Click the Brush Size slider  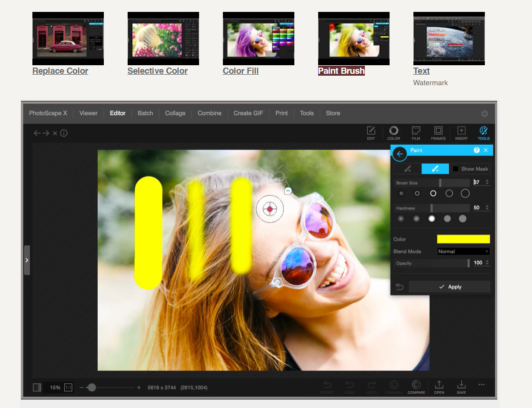click(432, 183)
